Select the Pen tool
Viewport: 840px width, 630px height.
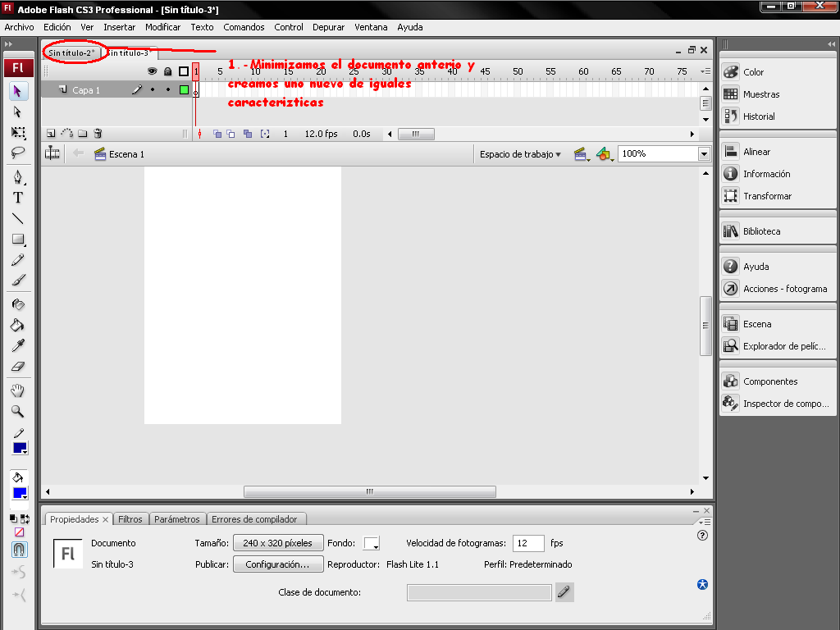pos(18,177)
